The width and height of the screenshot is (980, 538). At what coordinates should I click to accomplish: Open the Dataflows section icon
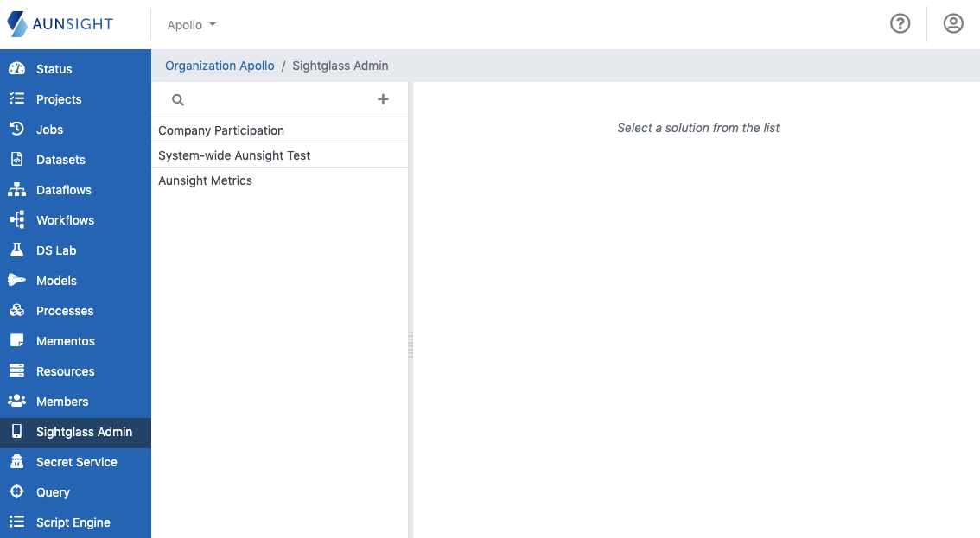pyautogui.click(x=19, y=189)
